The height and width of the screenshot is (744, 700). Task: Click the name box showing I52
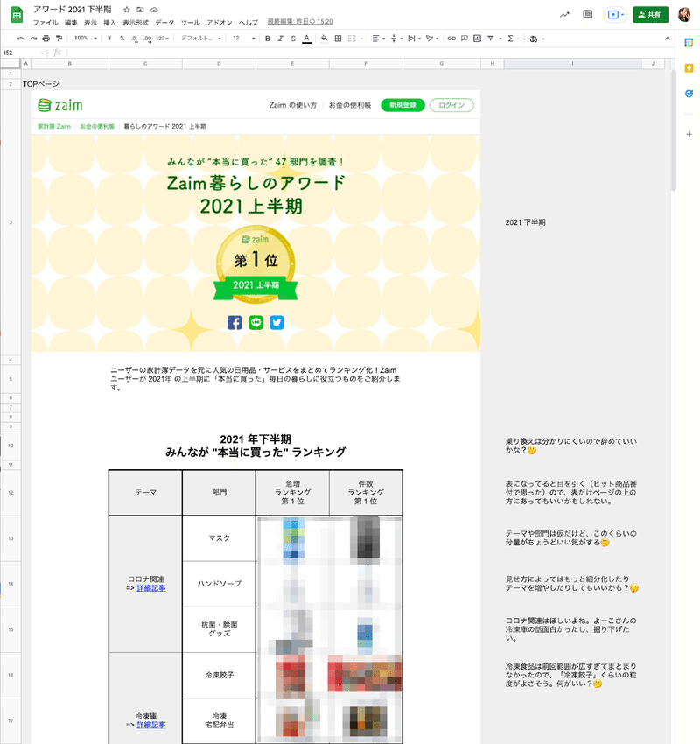coord(24,53)
